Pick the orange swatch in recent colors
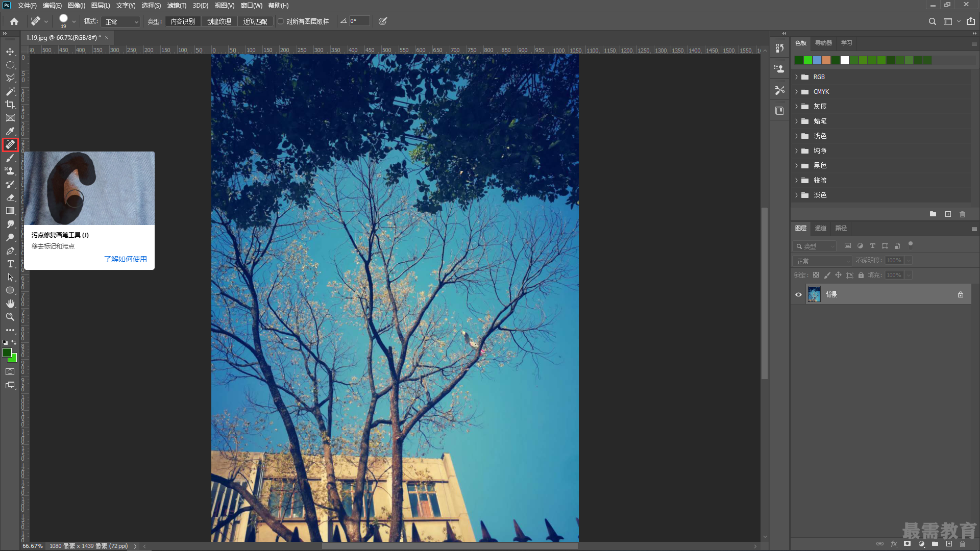This screenshot has width=980, height=551. tap(826, 60)
